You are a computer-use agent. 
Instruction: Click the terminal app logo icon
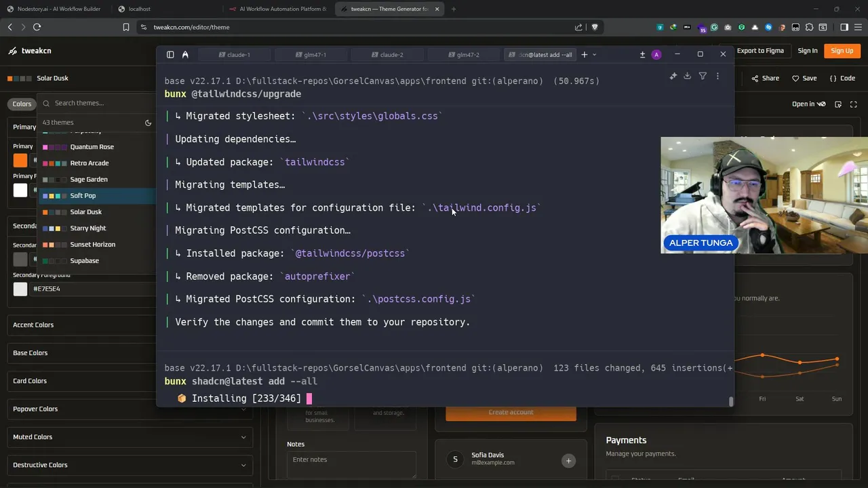point(185,54)
